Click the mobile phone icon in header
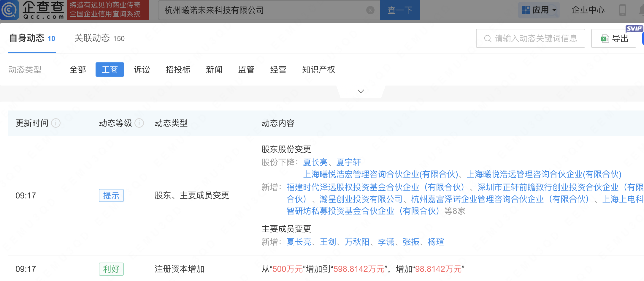Image resolution: width=644 pixels, height=281 pixels. [622, 10]
